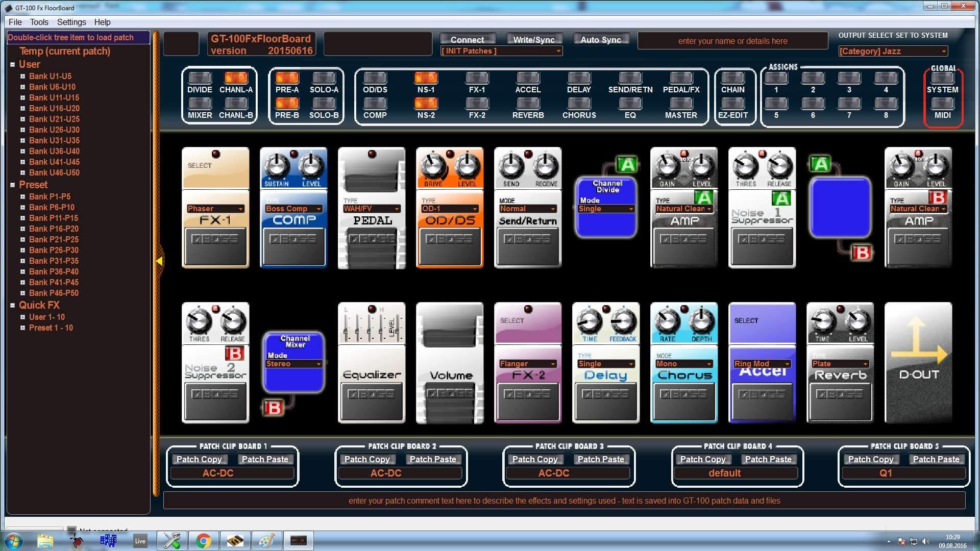The width and height of the screenshot is (980, 551).
Task: Toggle the PRE-A switch off
Action: click(x=287, y=78)
